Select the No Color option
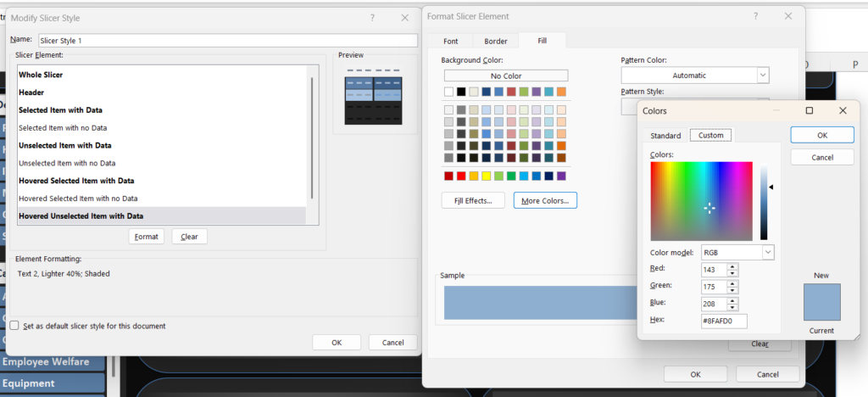The width and height of the screenshot is (868, 397). [x=506, y=75]
